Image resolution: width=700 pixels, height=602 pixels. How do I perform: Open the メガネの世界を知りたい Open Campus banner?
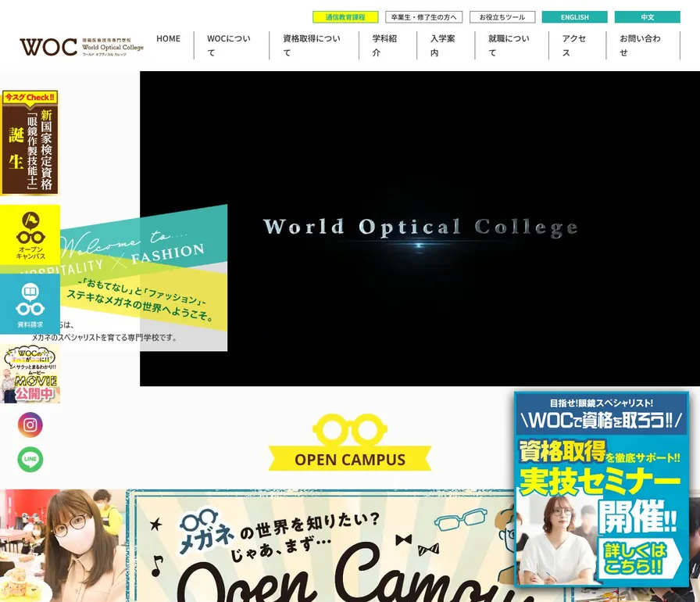[x=321, y=546]
